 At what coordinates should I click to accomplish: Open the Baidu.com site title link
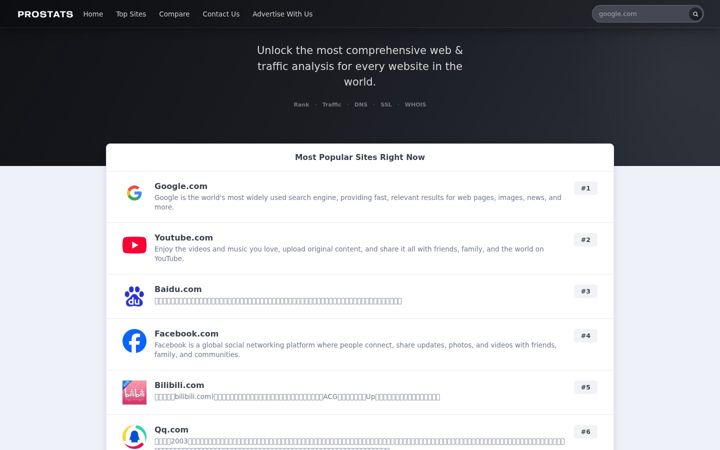(x=178, y=289)
